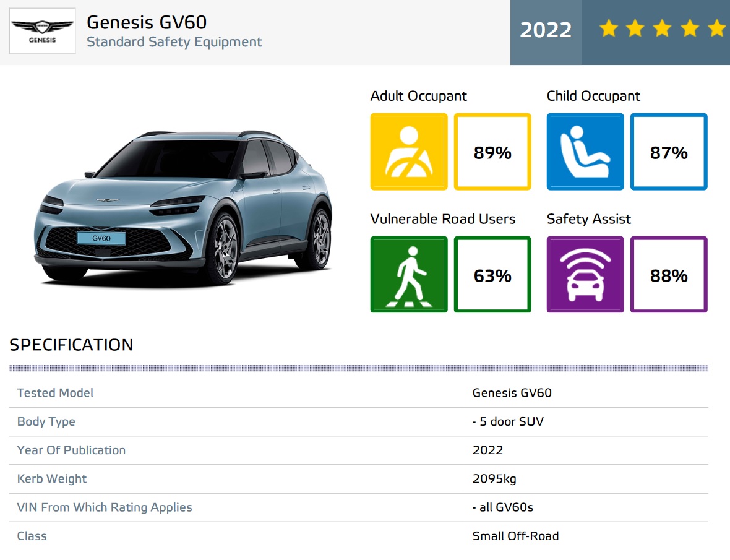Open the 88% Safety Assist score
730x560 pixels.
tap(669, 275)
